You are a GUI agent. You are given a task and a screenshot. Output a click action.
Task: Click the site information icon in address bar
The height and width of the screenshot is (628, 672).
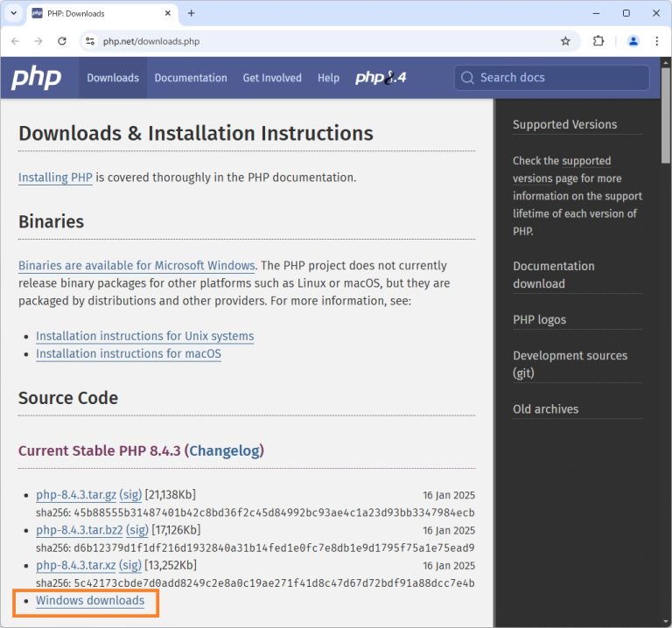pyautogui.click(x=89, y=41)
